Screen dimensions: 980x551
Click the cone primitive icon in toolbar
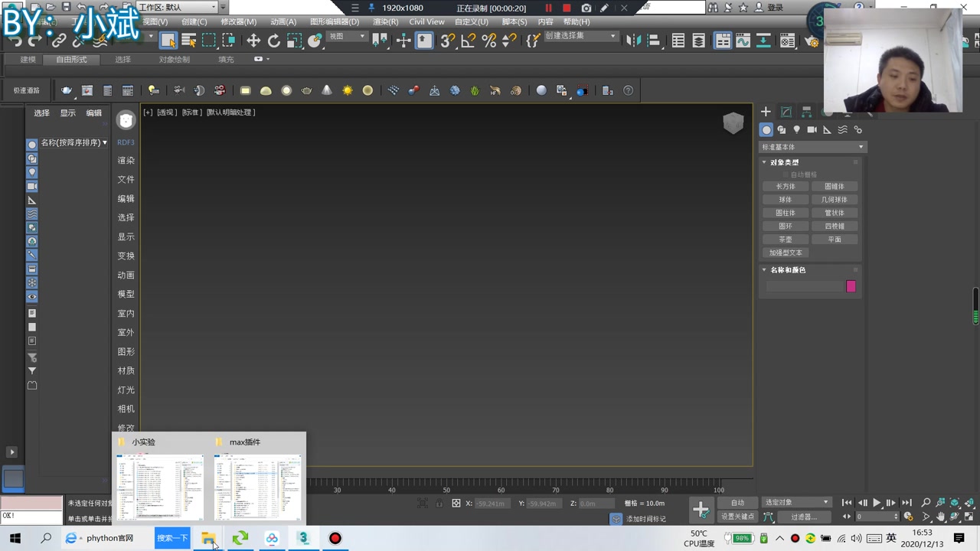tap(327, 90)
